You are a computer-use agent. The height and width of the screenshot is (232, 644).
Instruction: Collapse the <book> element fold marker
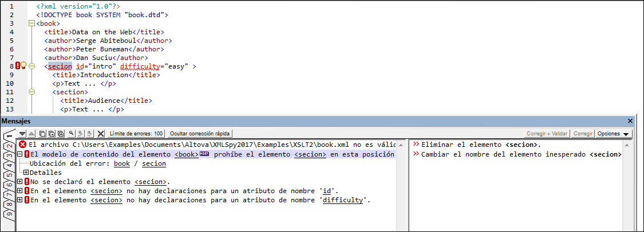31,24
